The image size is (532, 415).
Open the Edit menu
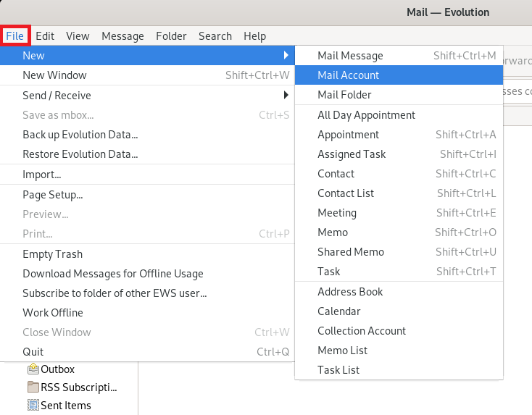pyautogui.click(x=45, y=35)
